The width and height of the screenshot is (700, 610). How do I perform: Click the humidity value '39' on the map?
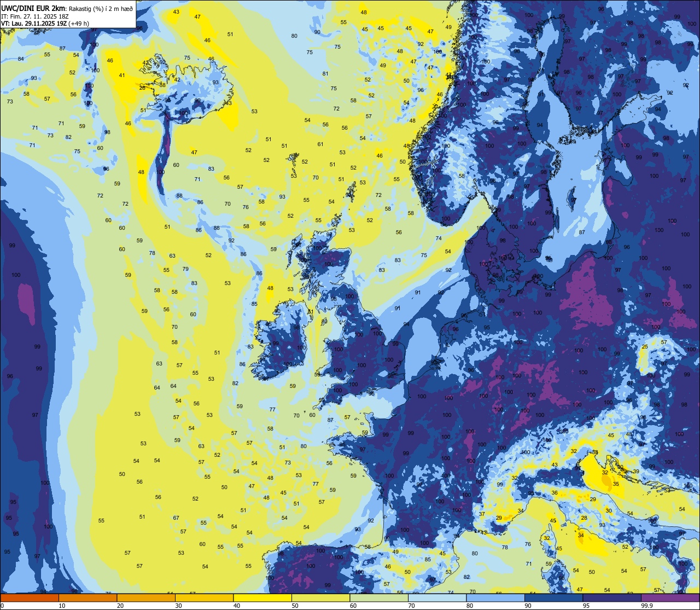(636, 471)
